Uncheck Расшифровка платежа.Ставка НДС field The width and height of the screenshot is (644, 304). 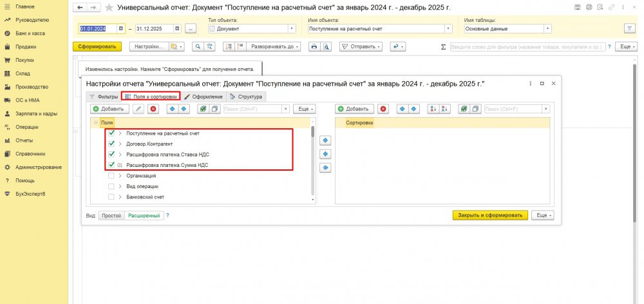point(111,155)
